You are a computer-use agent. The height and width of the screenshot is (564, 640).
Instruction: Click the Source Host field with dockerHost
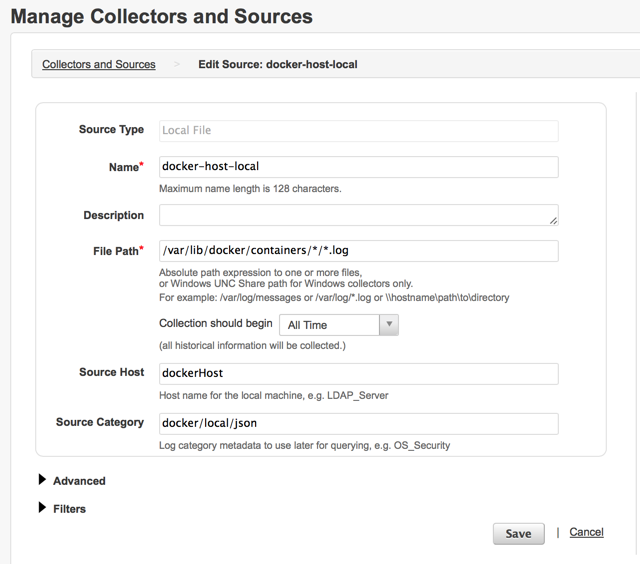(x=358, y=373)
